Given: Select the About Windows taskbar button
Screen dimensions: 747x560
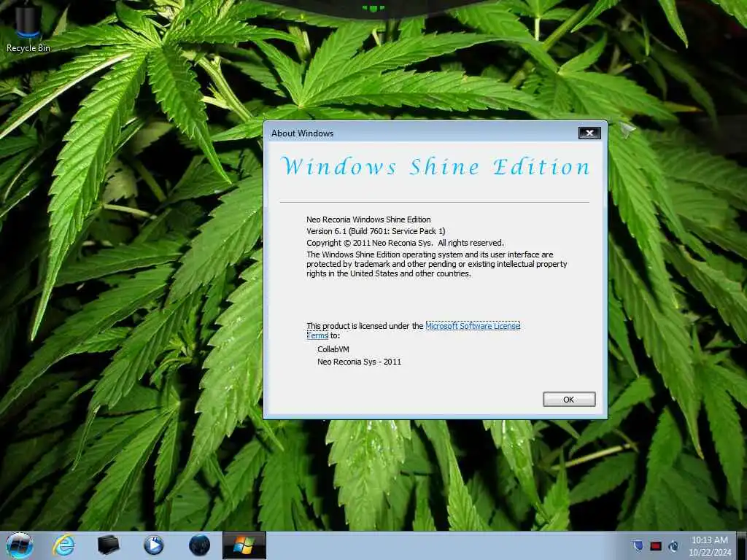Looking at the screenshot, I should [244, 545].
